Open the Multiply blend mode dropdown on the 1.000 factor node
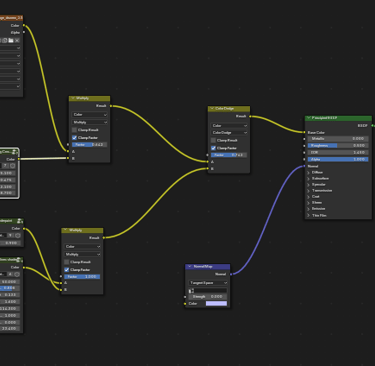The width and height of the screenshot is (375, 366). tap(82, 254)
